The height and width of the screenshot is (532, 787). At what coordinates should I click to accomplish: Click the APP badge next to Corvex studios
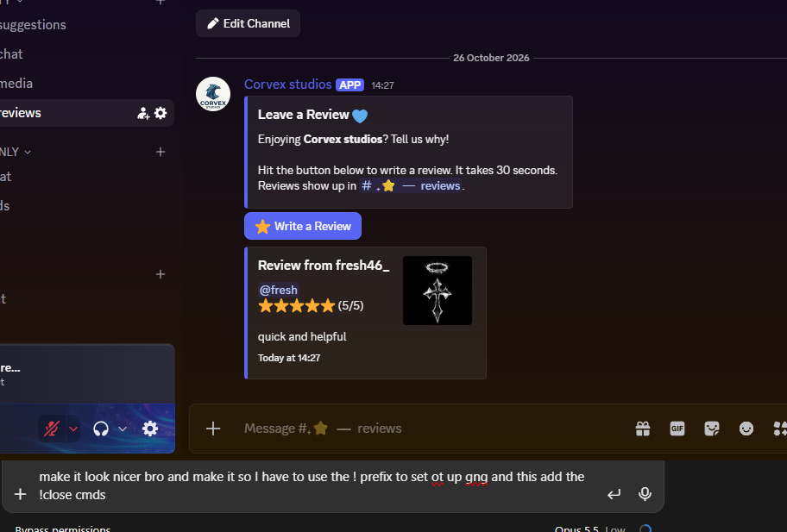click(x=349, y=85)
